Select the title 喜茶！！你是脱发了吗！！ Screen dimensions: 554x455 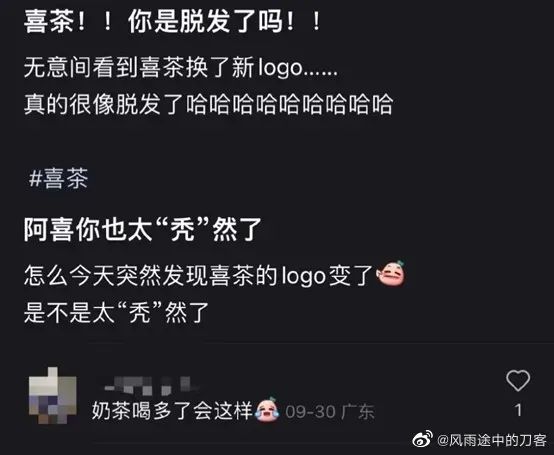(x=173, y=20)
